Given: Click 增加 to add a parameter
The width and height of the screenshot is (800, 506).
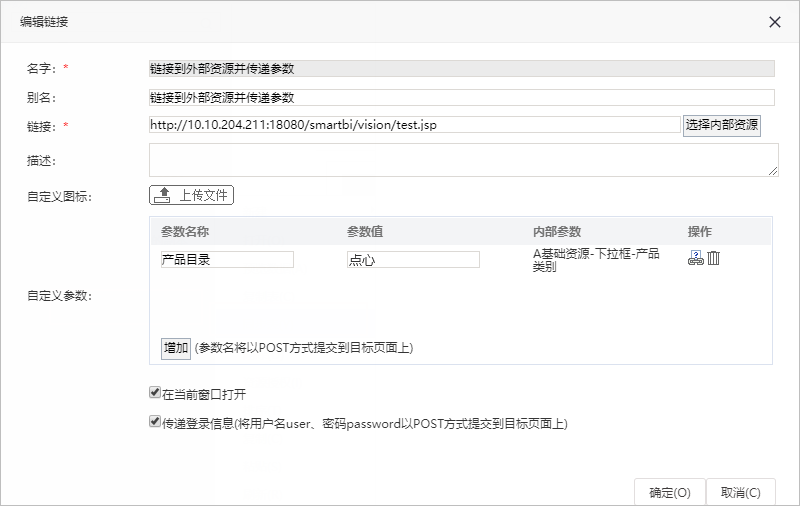Looking at the screenshot, I should [176, 348].
